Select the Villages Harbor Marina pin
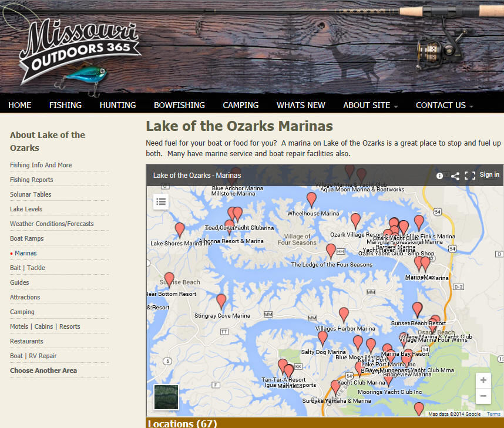 (x=344, y=315)
